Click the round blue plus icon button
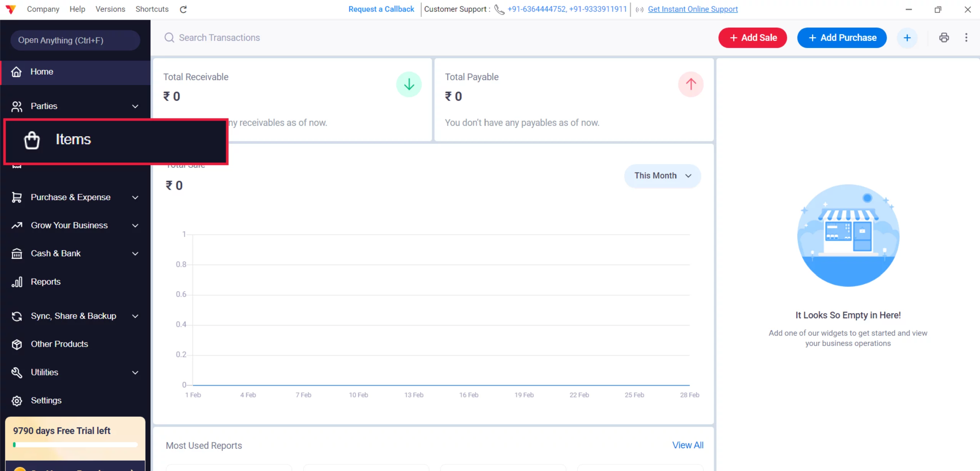Image resolution: width=980 pixels, height=471 pixels. [907, 38]
